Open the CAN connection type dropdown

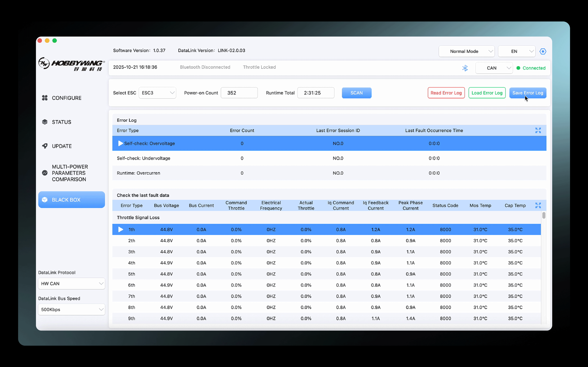[x=494, y=68]
